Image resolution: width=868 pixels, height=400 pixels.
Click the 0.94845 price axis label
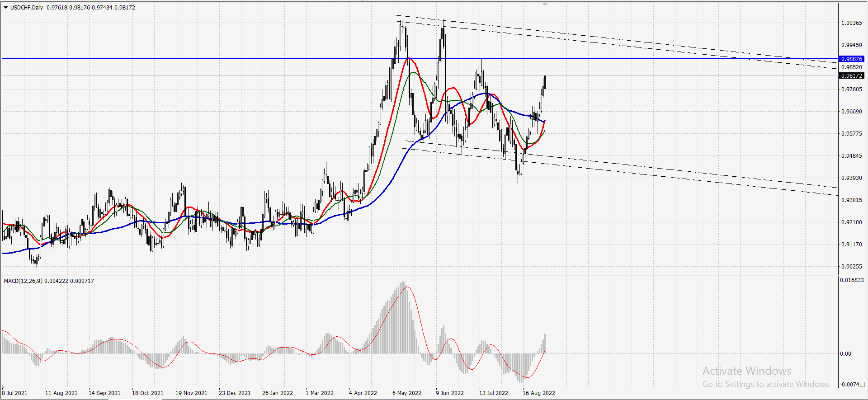(x=852, y=155)
